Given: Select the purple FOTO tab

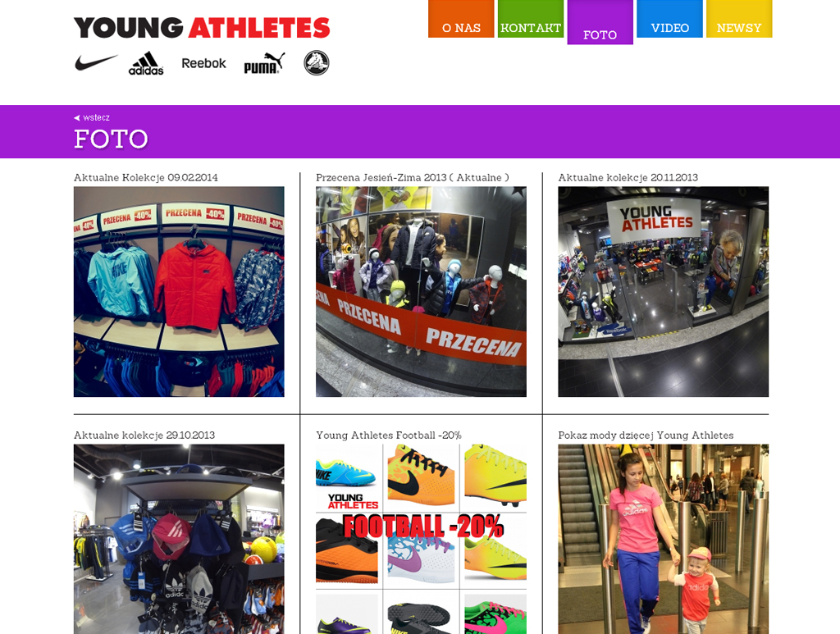Looking at the screenshot, I should tap(600, 22).
